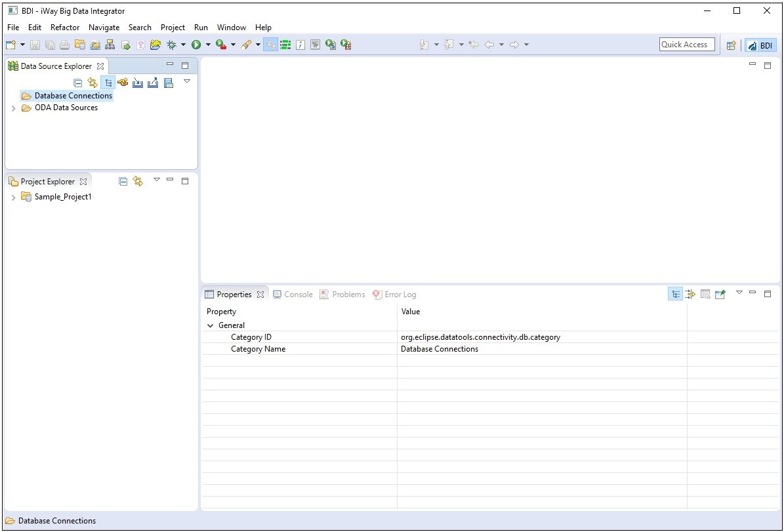Click the Run with red toolbox icon
The height and width of the screenshot is (532, 784).
click(x=221, y=45)
